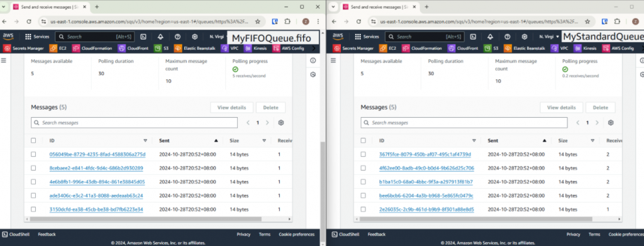Open settings gear in left window AWS header
Screen dimensions: 644x246
[195, 36]
